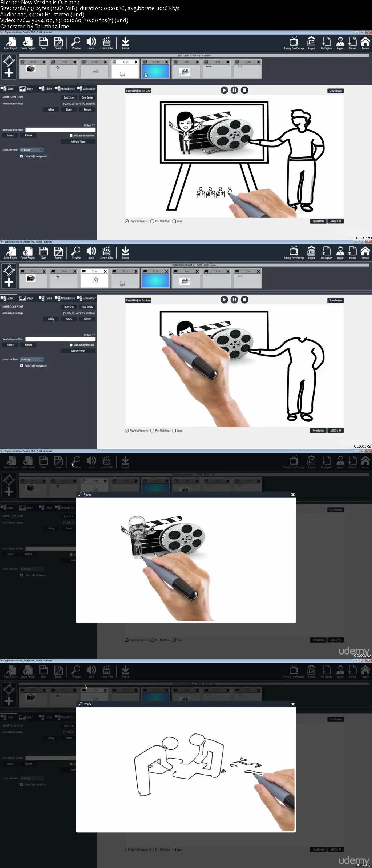372x868 pixels.
Task: Open the Audio speaker icon in the 00:00:38 frame
Action: coord(91,253)
